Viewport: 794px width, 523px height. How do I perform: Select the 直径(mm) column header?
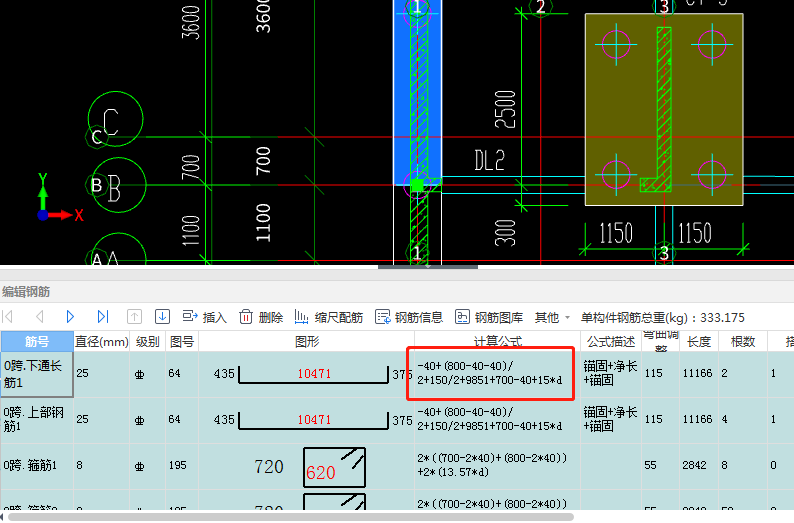point(102,342)
